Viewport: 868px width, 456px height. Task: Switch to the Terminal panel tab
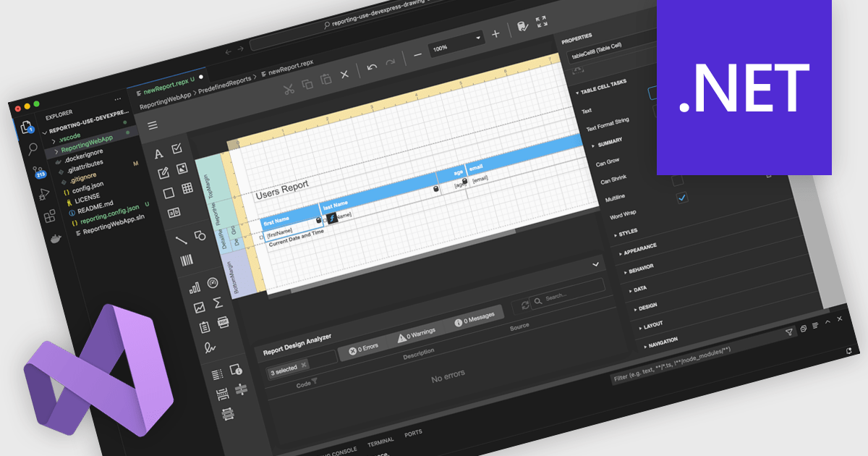380,441
